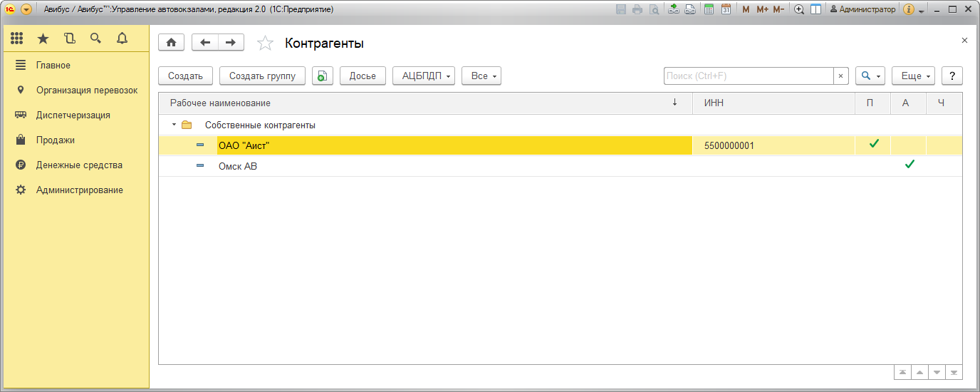The image size is (980, 392).
Task: Expand the Все filter dropdown
Action: click(481, 76)
